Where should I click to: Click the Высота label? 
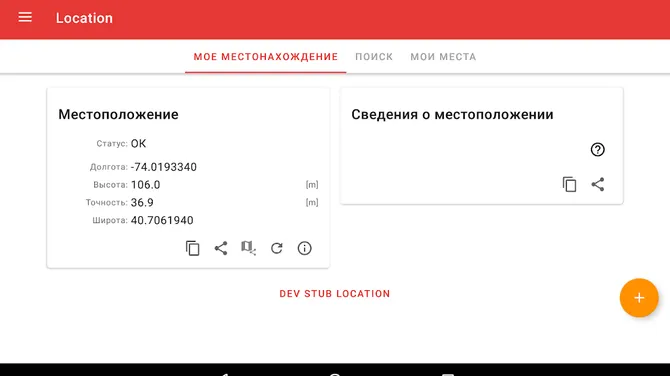[x=110, y=185]
